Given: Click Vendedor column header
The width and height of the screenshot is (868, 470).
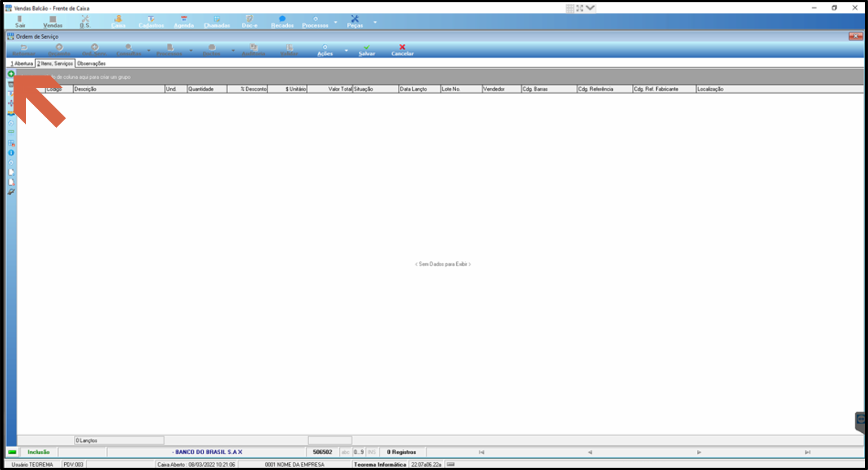Looking at the screenshot, I should pyautogui.click(x=501, y=89).
